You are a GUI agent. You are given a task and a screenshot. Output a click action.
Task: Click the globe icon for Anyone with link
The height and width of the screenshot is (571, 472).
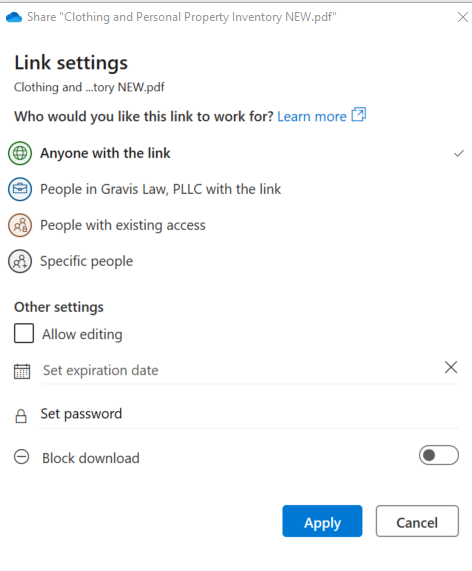(20, 153)
